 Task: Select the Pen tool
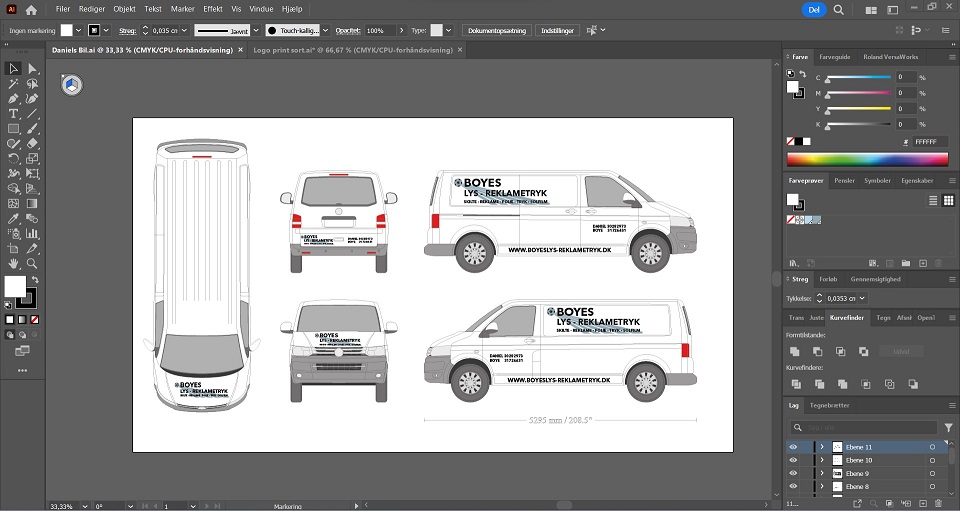(x=13, y=99)
